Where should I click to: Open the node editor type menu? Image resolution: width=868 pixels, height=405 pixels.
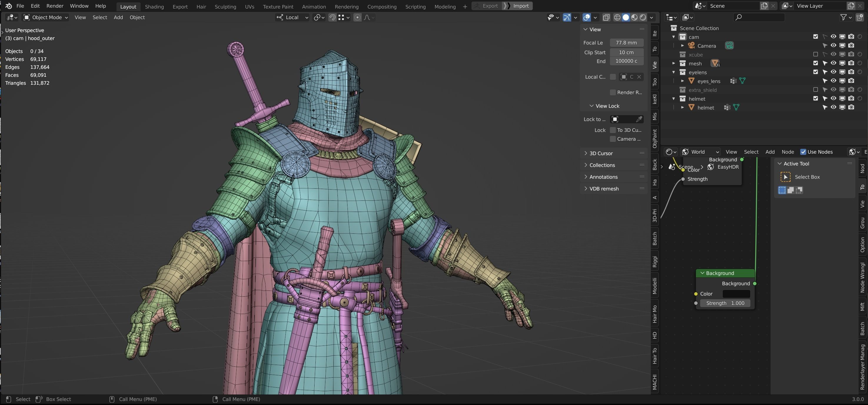tap(671, 152)
